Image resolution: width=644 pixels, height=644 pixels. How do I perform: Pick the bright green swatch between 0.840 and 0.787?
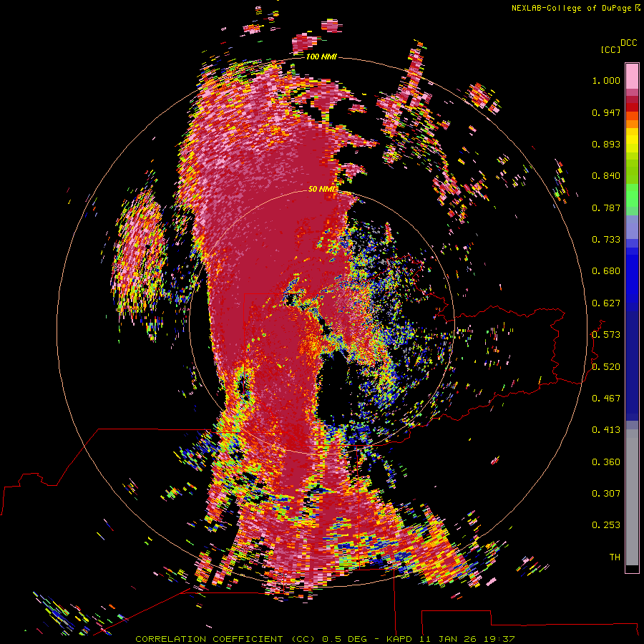pyautogui.click(x=632, y=195)
